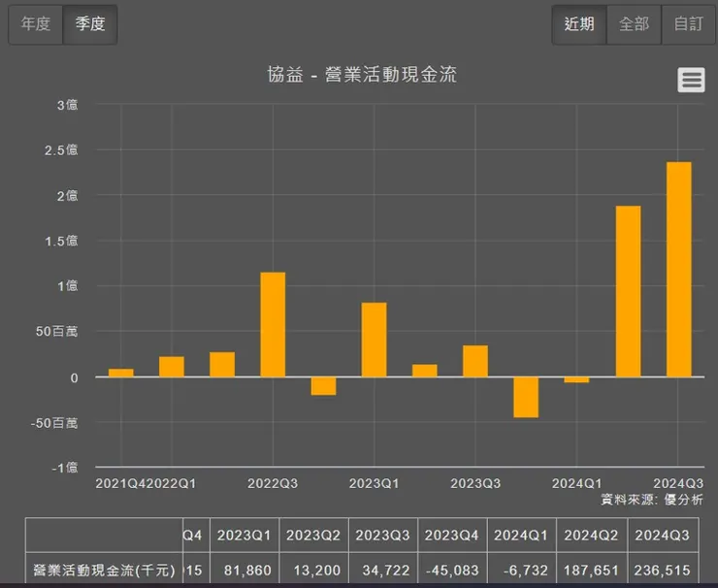Click the 2022Q2 bar in chart
The width and height of the screenshot is (718, 588).
point(222,365)
